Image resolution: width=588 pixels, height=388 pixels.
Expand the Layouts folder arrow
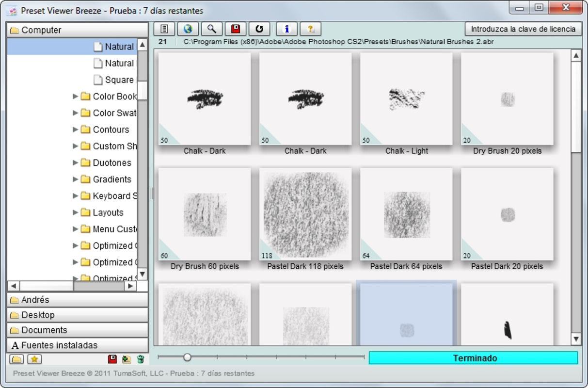click(75, 212)
